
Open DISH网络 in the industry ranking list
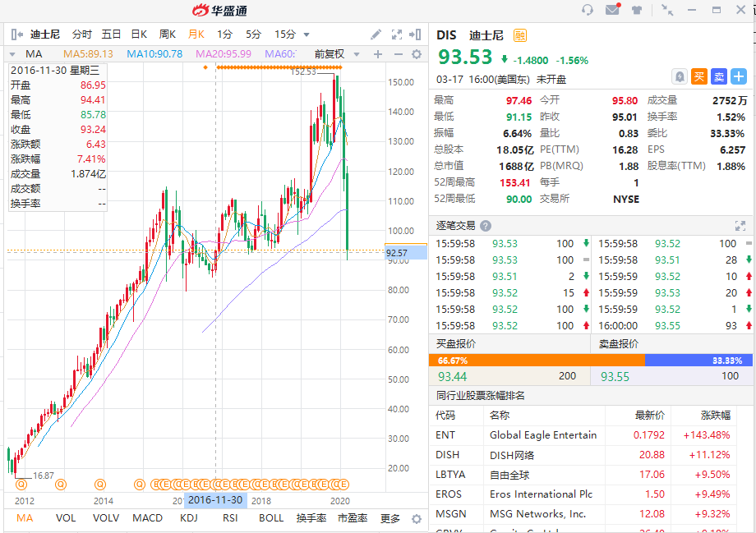pos(512,455)
